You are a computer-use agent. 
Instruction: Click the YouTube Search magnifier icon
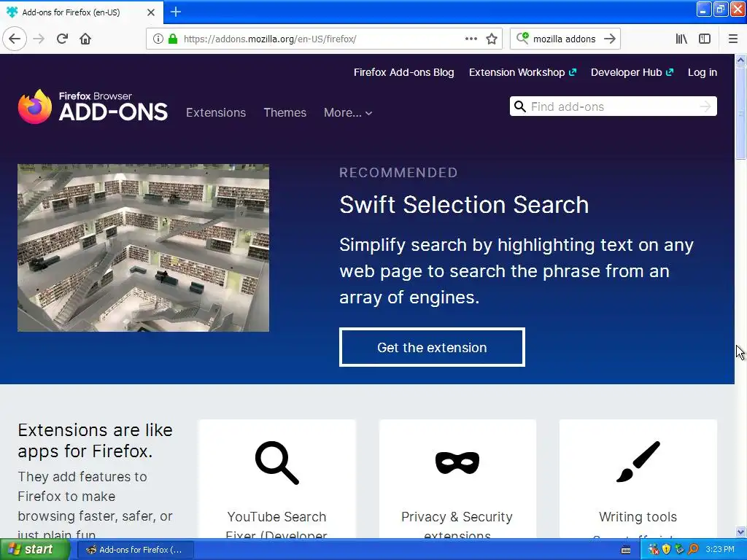[x=276, y=462]
